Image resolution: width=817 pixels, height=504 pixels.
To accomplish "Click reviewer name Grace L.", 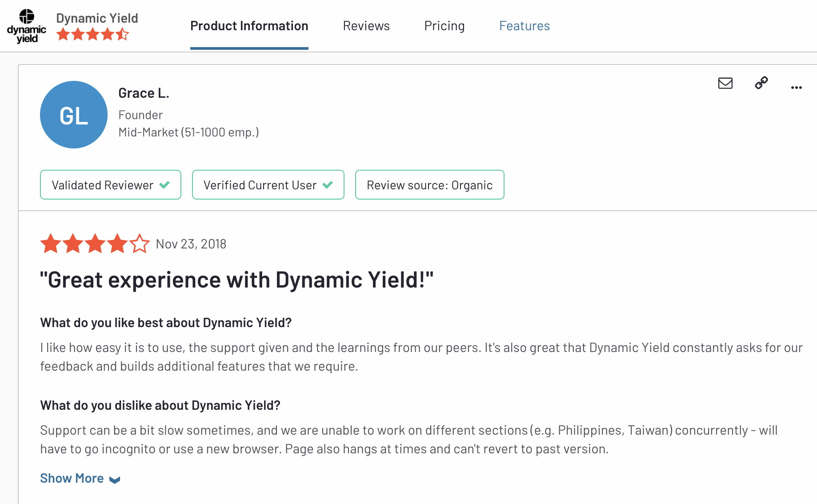I will (x=144, y=93).
